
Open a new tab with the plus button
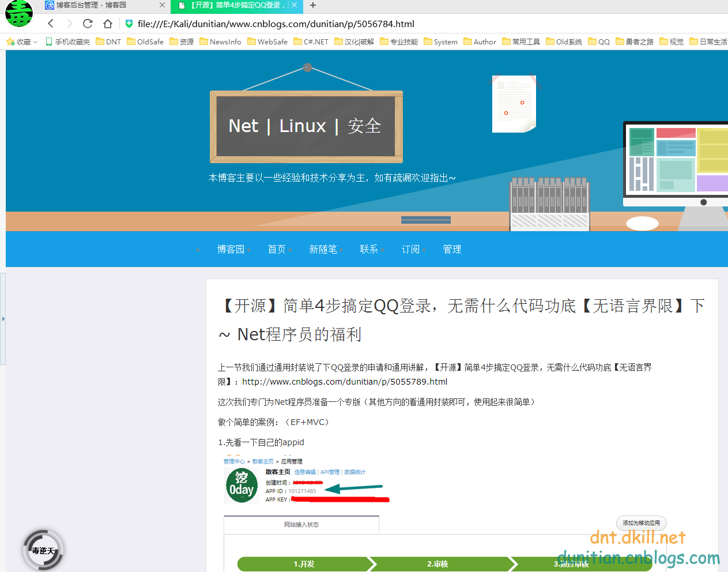tap(313, 5)
